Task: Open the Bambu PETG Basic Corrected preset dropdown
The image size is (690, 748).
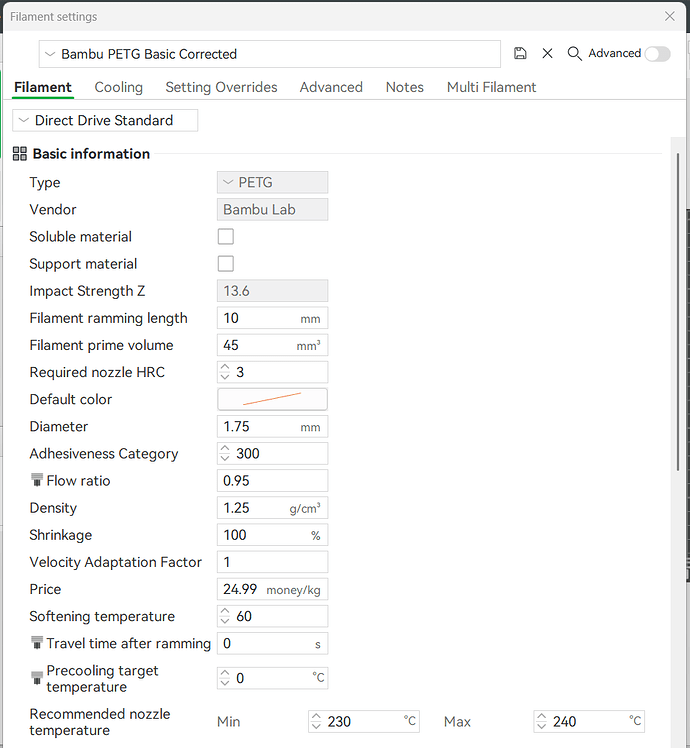Action: pyautogui.click(x=270, y=54)
